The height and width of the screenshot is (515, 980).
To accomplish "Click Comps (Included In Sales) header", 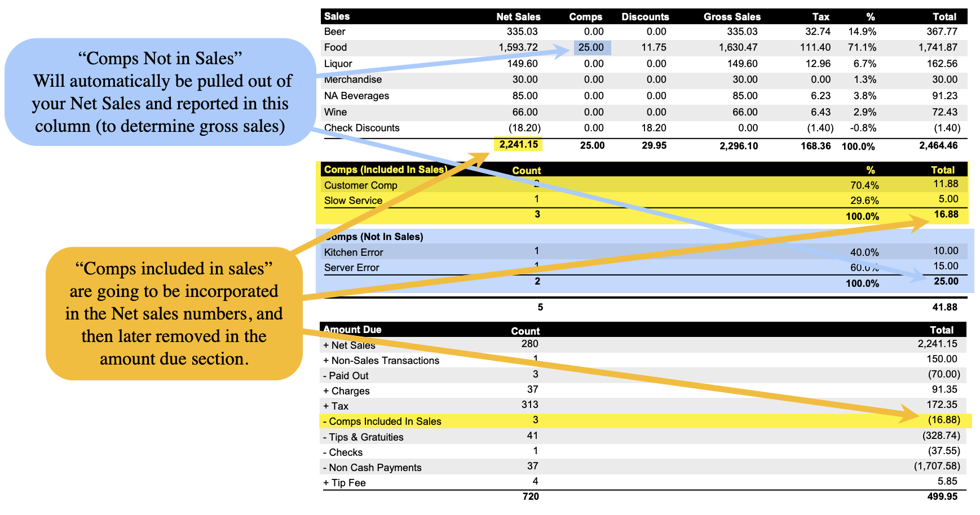I will click(x=386, y=170).
